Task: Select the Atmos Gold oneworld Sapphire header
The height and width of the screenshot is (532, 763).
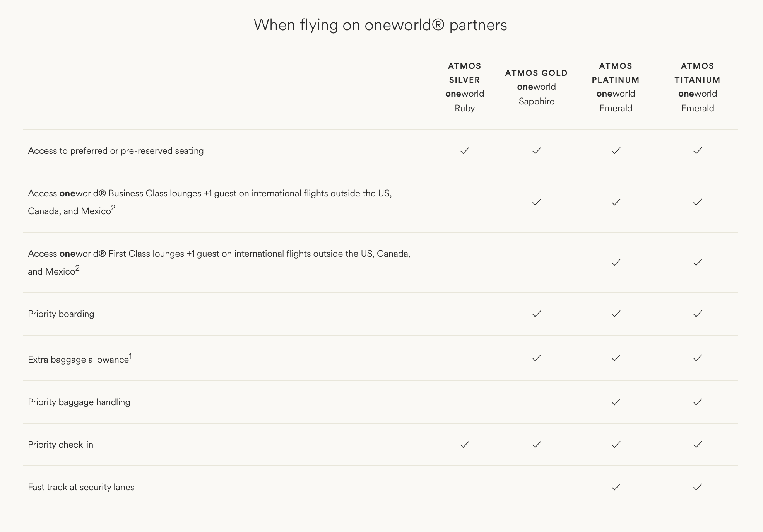Action: coord(536,87)
